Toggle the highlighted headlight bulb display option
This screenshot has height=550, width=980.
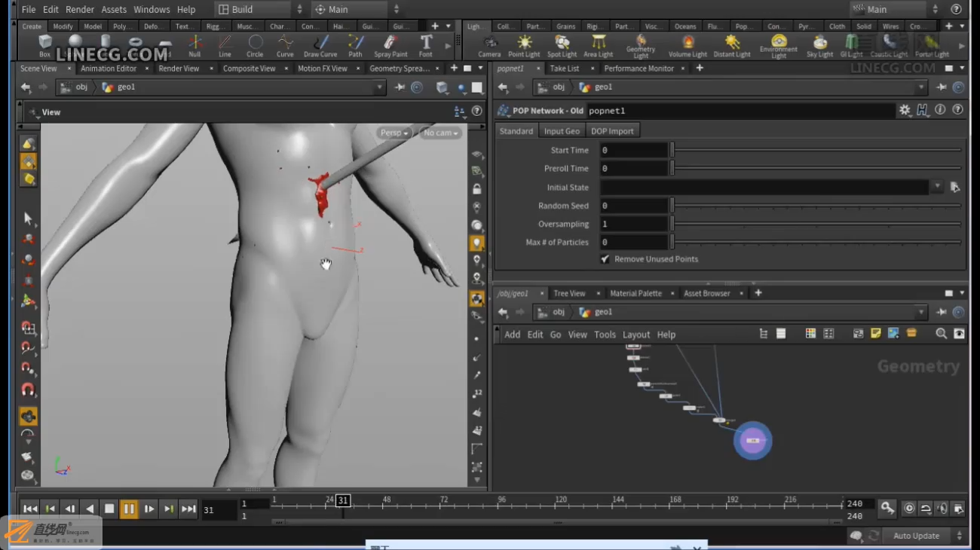click(476, 243)
